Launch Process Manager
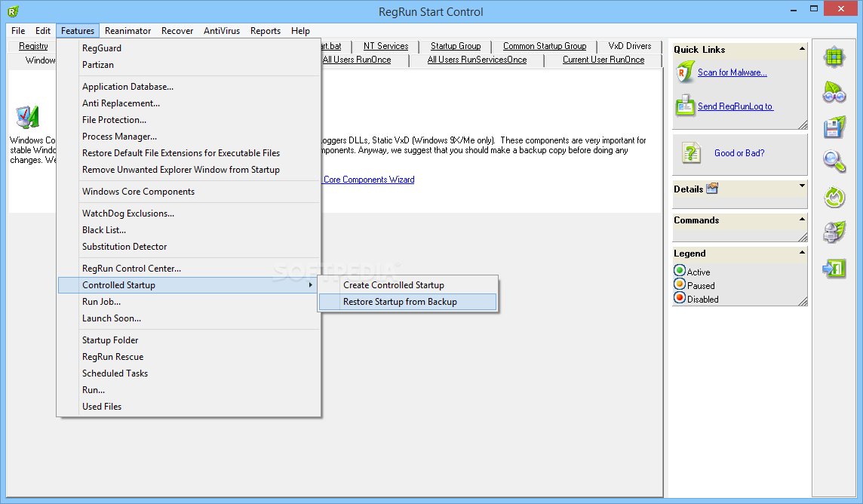863x504 pixels. tap(189, 137)
